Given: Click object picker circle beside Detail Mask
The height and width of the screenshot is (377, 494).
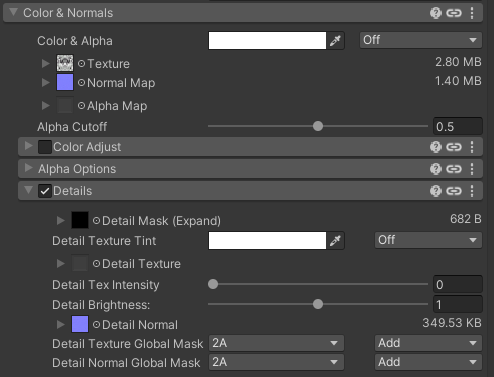Looking at the screenshot, I should pyautogui.click(x=96, y=221).
